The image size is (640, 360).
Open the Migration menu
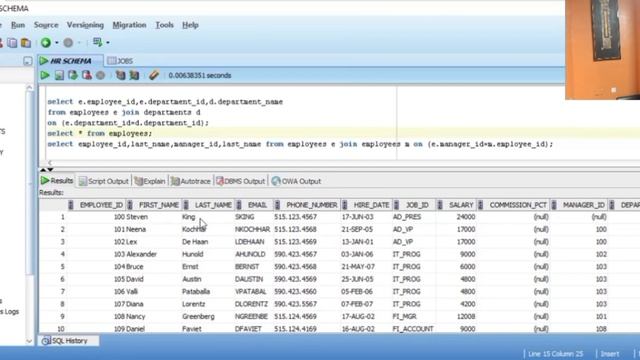pyautogui.click(x=129, y=25)
